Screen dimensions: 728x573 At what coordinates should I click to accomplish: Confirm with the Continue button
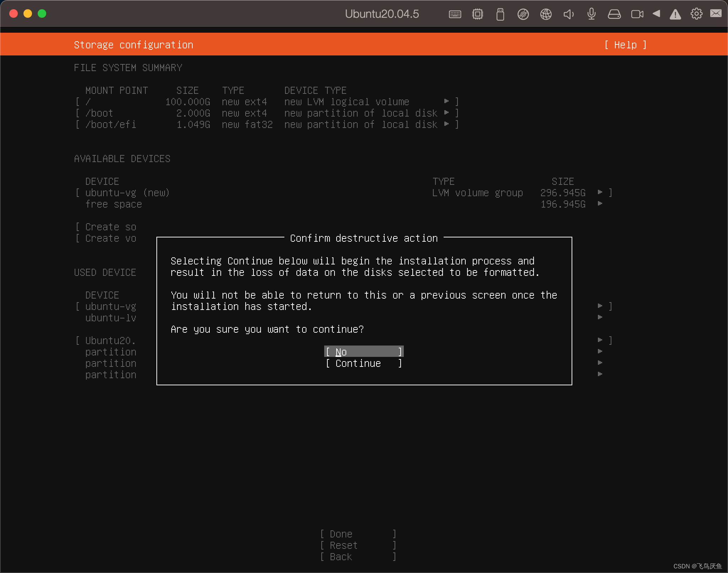click(x=364, y=363)
